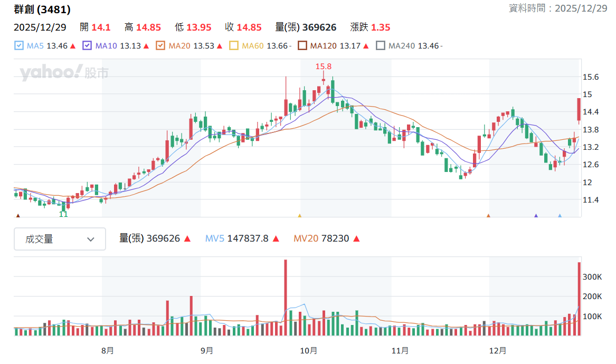Check the MA240 checkbox
This screenshot has width=616, height=364.
pos(380,45)
